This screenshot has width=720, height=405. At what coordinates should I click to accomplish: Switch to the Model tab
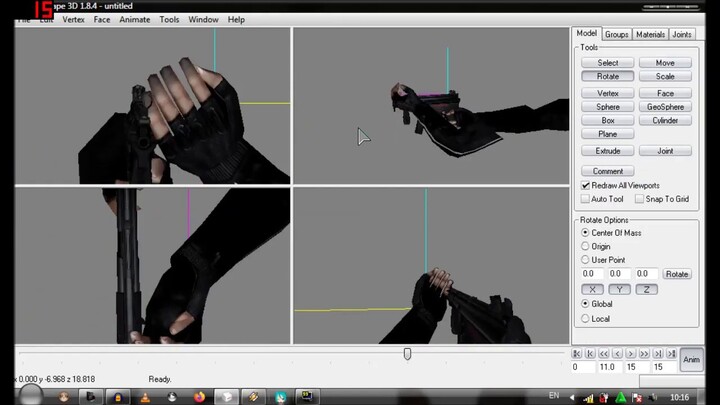(x=586, y=34)
